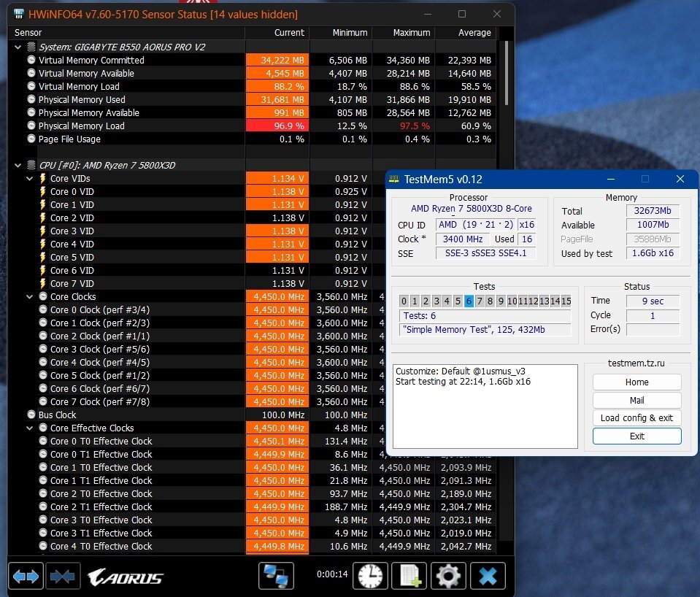Select test number 15 in Tests row

566,301
